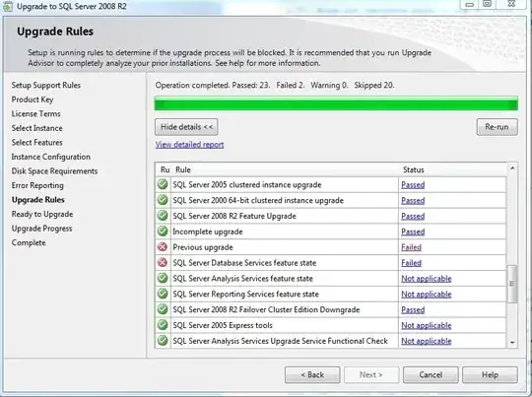The width and height of the screenshot is (532, 397).
Task: Maximize the upgrade wizard window
Action: click(x=488, y=4)
